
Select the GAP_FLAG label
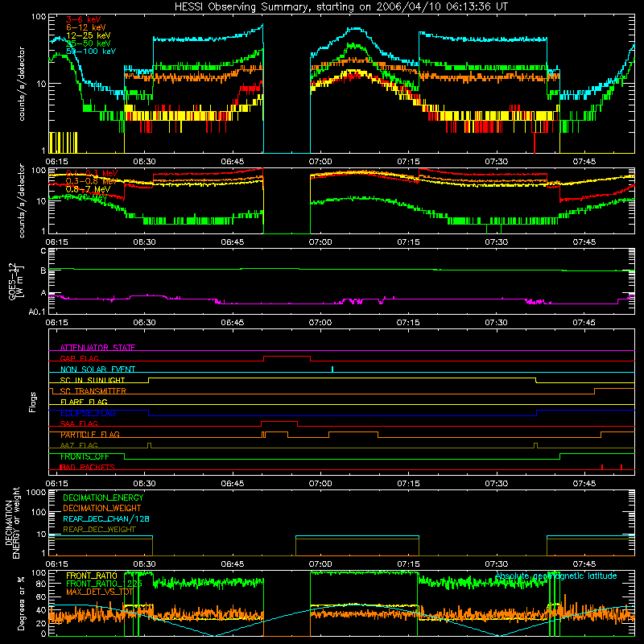tap(79, 358)
